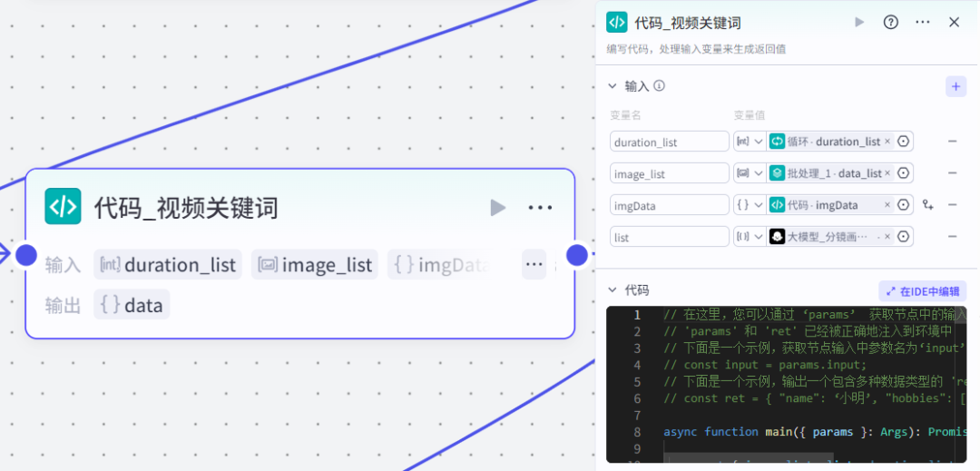Remove the imgData input row with the minus icon
The height and width of the screenshot is (471, 980).
pyautogui.click(x=953, y=205)
